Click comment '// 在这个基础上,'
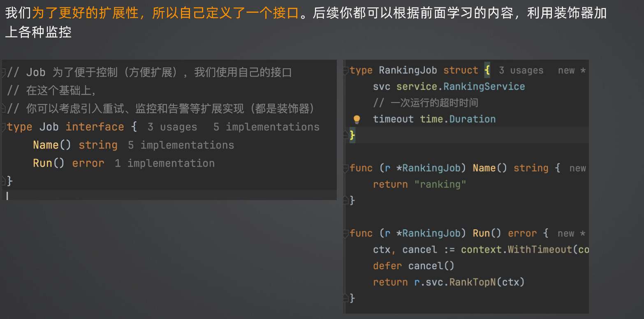 51,91
